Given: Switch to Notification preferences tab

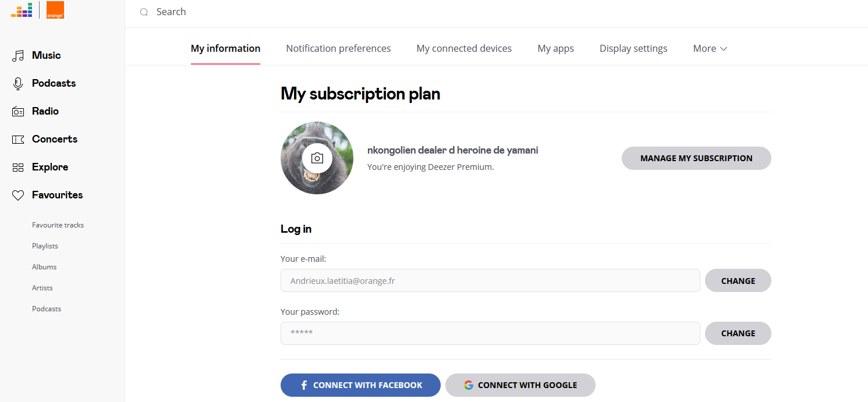Looking at the screenshot, I should point(338,49).
